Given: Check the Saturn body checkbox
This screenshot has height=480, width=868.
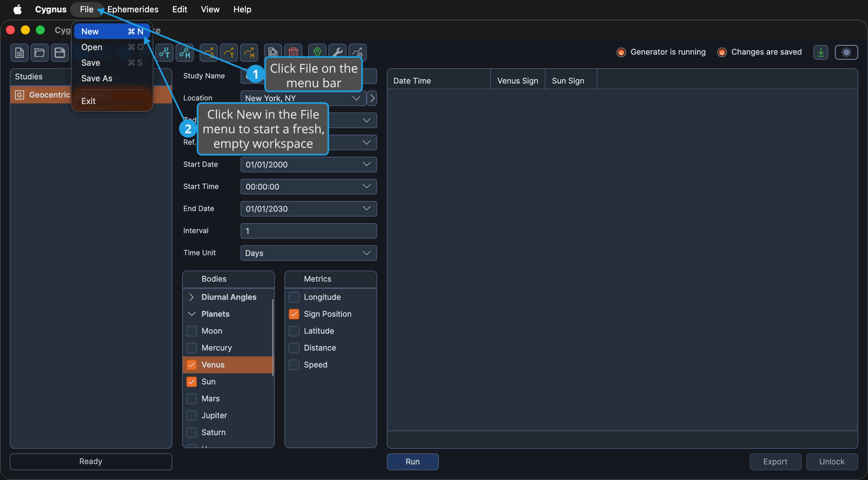Looking at the screenshot, I should [192, 433].
